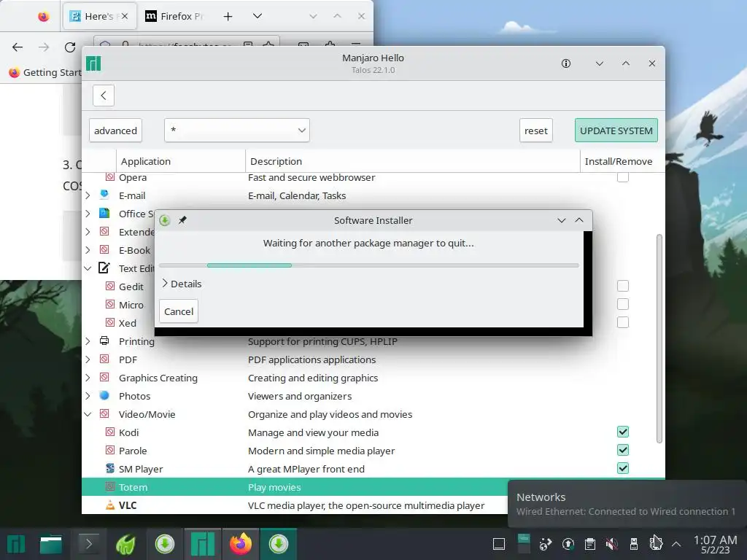Click the muted volume tray icon

612,543
